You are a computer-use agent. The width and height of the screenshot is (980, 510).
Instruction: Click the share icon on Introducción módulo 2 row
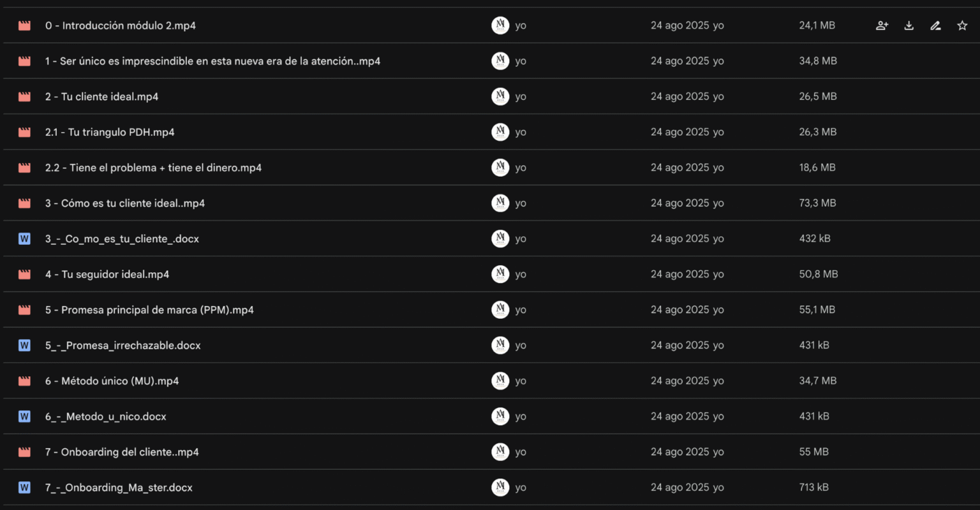pyautogui.click(x=882, y=25)
